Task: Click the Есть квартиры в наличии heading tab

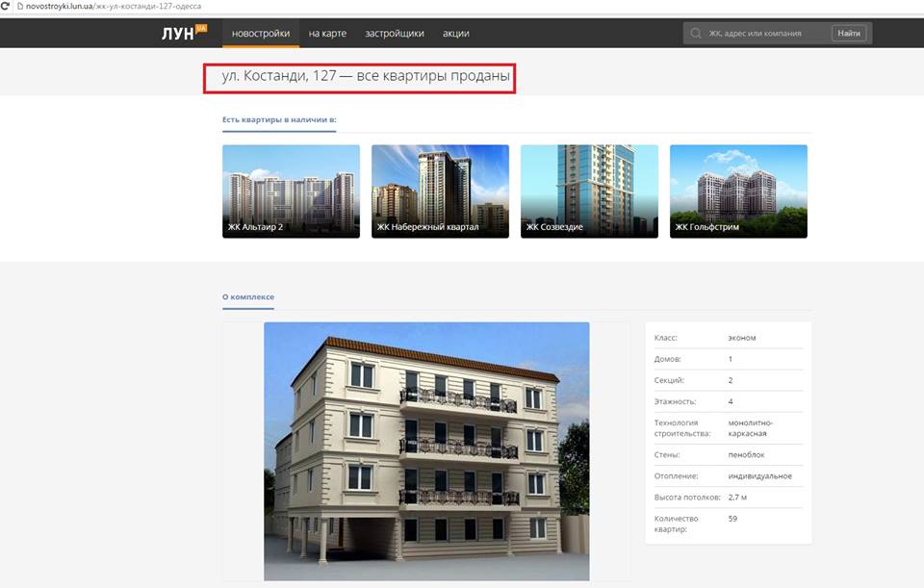Action: [x=279, y=120]
